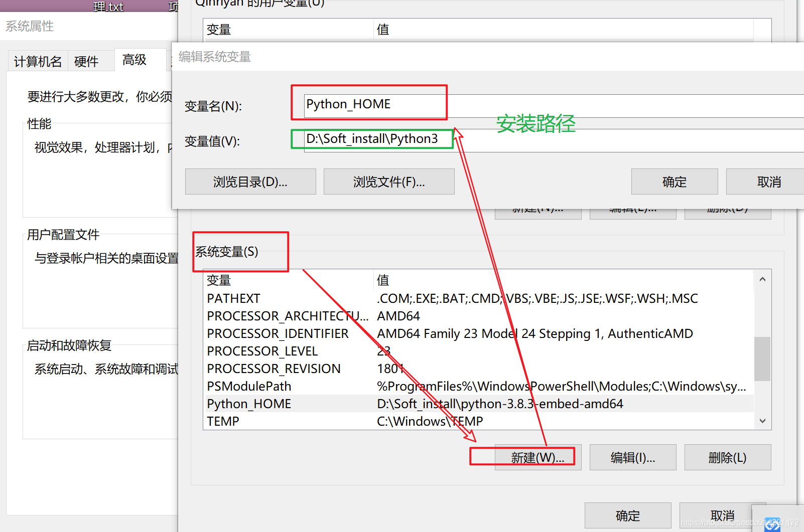Select the TEMP variable row
804x532 pixels.
[x=479, y=421]
